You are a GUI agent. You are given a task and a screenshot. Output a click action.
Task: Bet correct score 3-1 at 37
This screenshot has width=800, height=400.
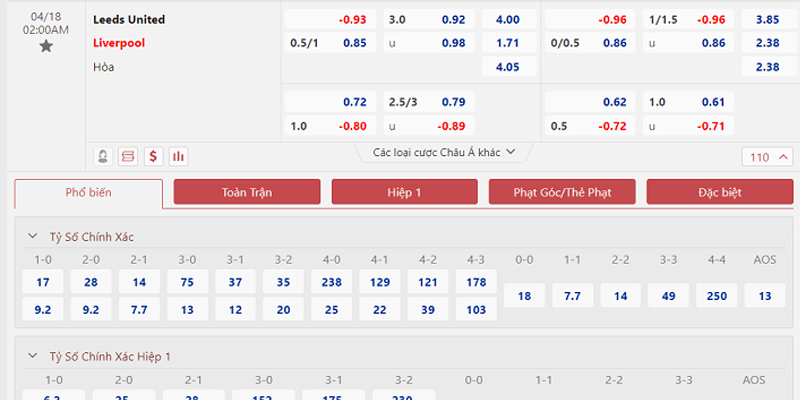coord(235,282)
